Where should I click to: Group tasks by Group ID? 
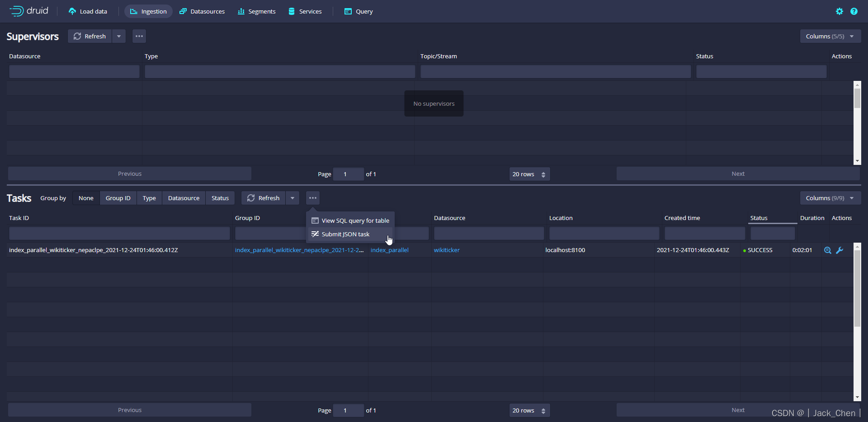point(118,198)
